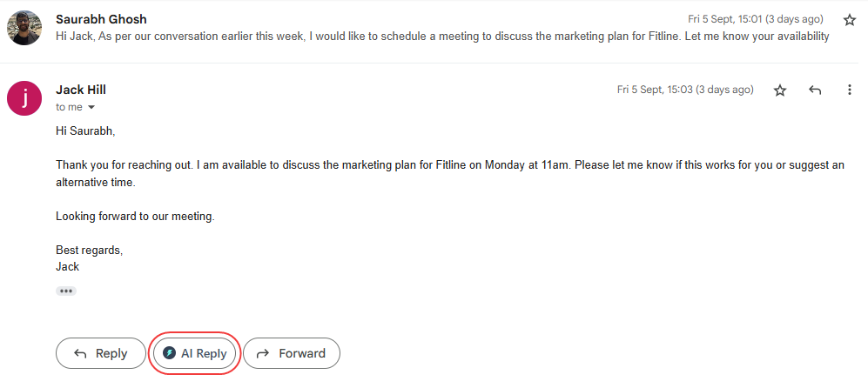Click the arrow icon inside the bottom Reply button
868x388 pixels.
(x=80, y=353)
